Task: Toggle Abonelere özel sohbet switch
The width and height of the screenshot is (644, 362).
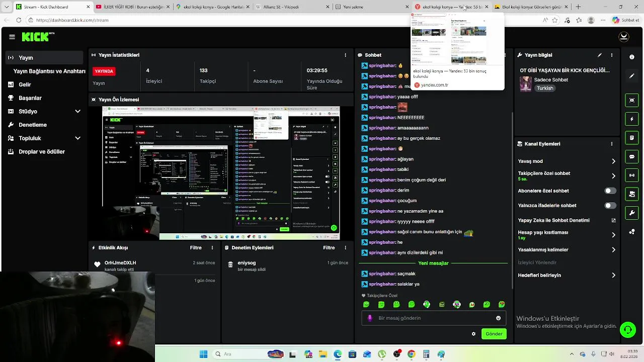Action: [610, 191]
